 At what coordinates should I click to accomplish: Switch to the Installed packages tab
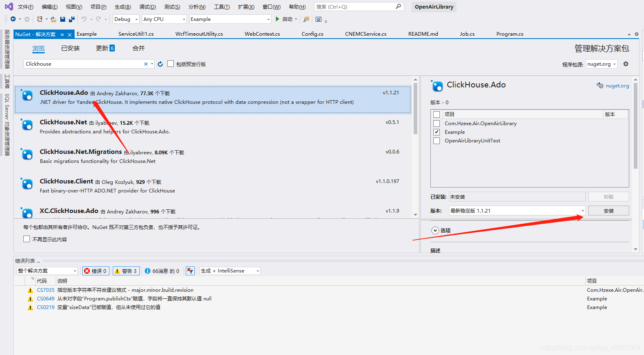pos(71,48)
